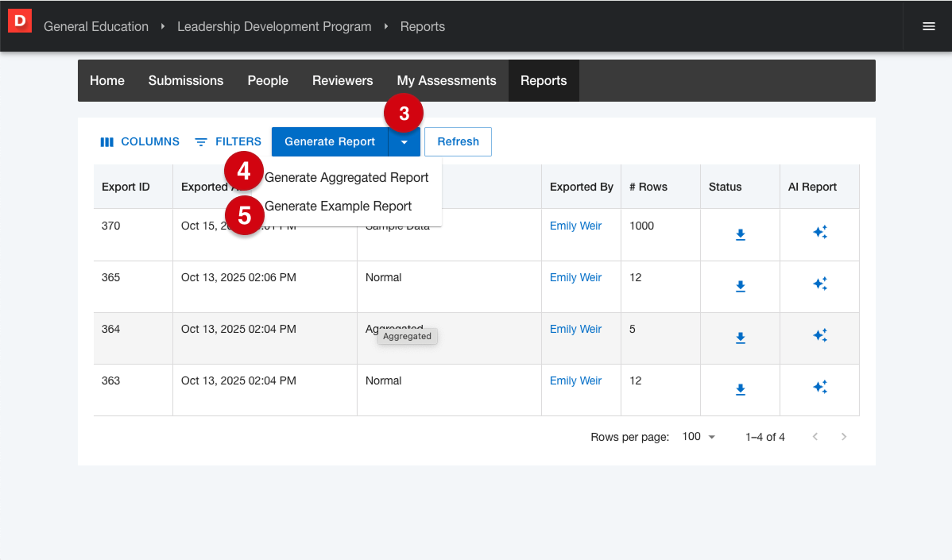Open Emily Weir link in row 363
This screenshot has height=560, width=952.
click(x=575, y=380)
